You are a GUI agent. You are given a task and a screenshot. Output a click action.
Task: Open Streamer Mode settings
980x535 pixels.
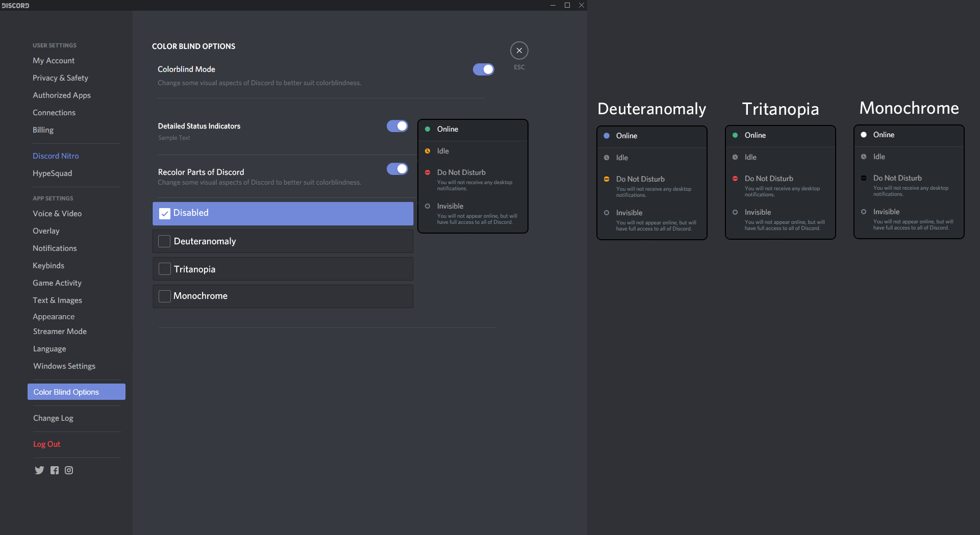click(x=60, y=332)
